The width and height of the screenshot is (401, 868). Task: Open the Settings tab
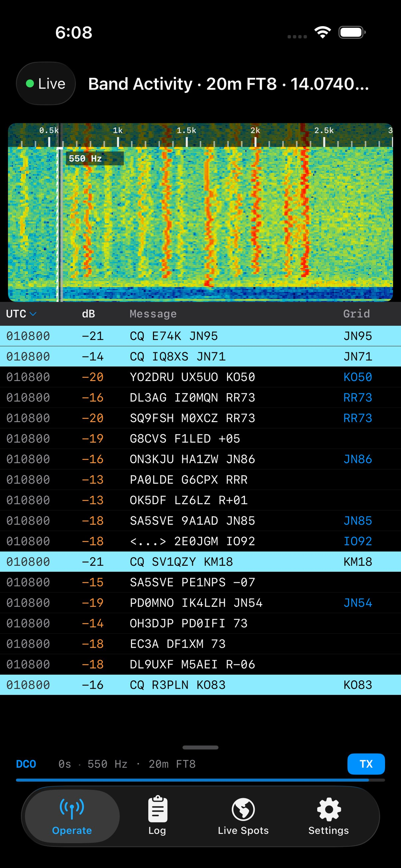click(x=329, y=816)
